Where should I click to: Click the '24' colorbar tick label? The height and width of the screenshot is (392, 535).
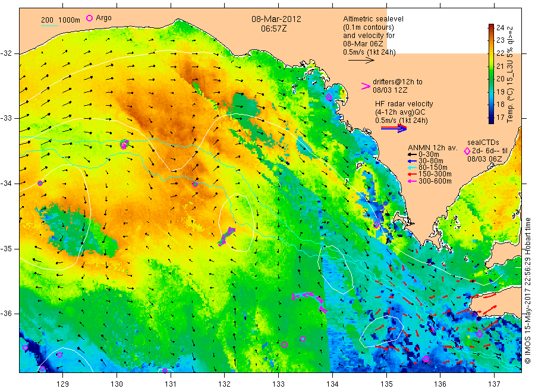(x=500, y=27)
